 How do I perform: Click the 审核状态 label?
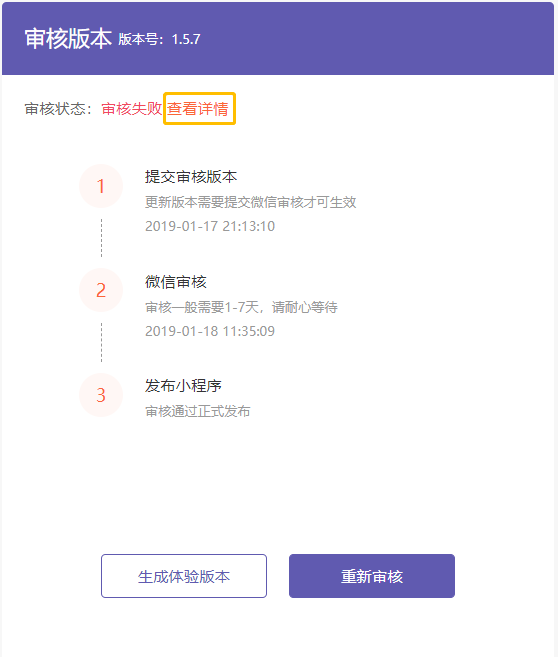55,109
